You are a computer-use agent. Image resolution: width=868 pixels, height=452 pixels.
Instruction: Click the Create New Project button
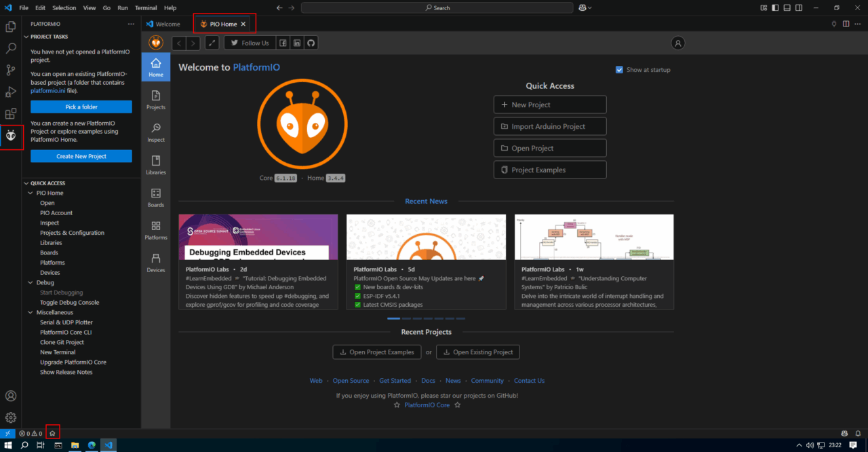coord(81,156)
